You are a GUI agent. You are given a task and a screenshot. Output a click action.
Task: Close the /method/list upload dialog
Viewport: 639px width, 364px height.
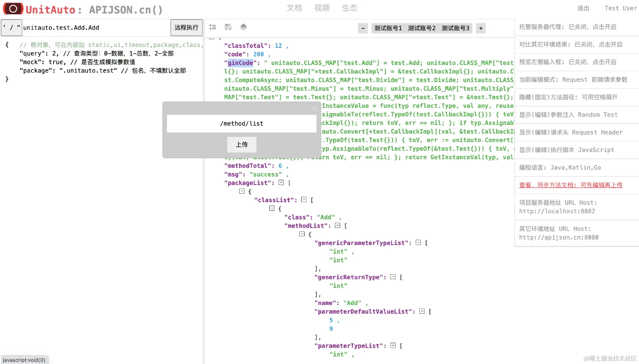(314, 109)
